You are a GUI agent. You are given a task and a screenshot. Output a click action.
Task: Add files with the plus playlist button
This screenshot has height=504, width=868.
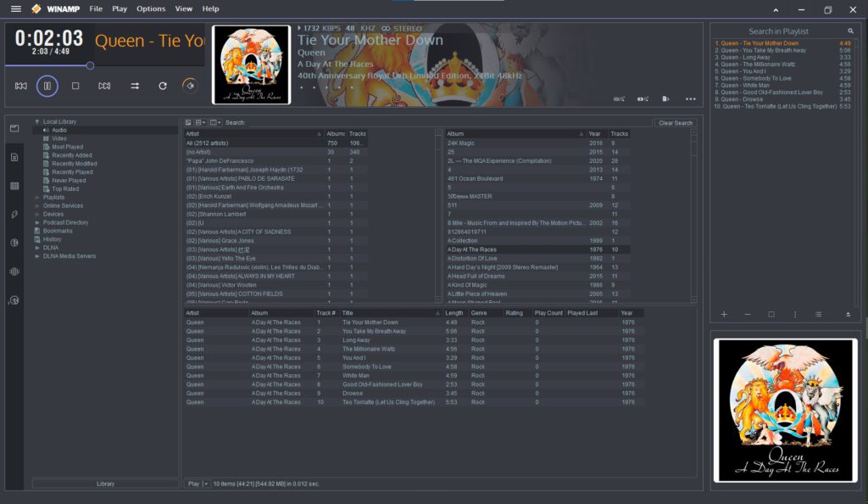724,314
